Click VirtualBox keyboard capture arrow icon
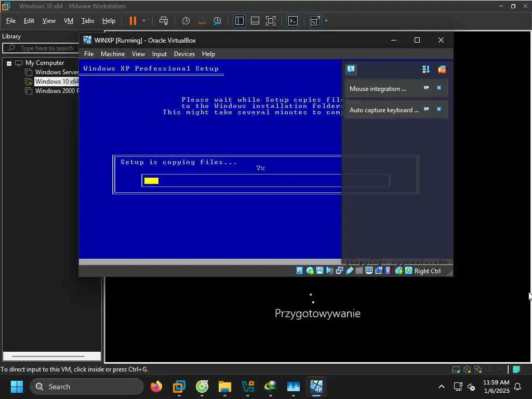This screenshot has height=399, width=532. coord(409,271)
